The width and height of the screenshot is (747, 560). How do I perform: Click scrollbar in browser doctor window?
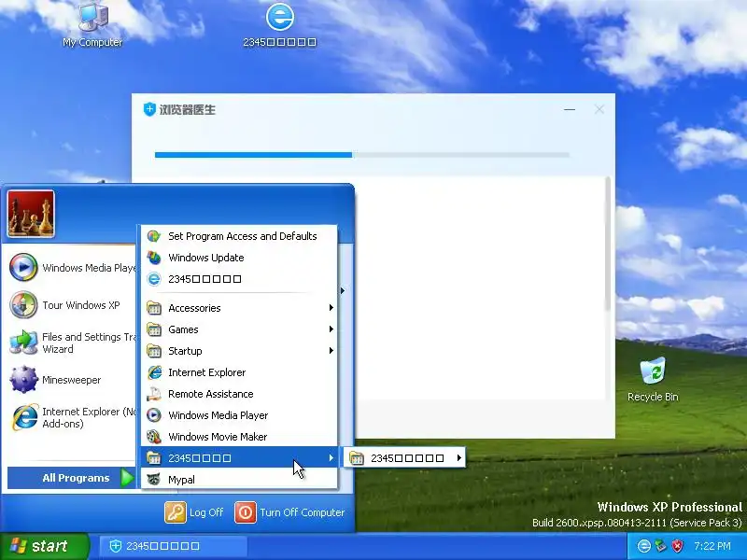point(608,243)
